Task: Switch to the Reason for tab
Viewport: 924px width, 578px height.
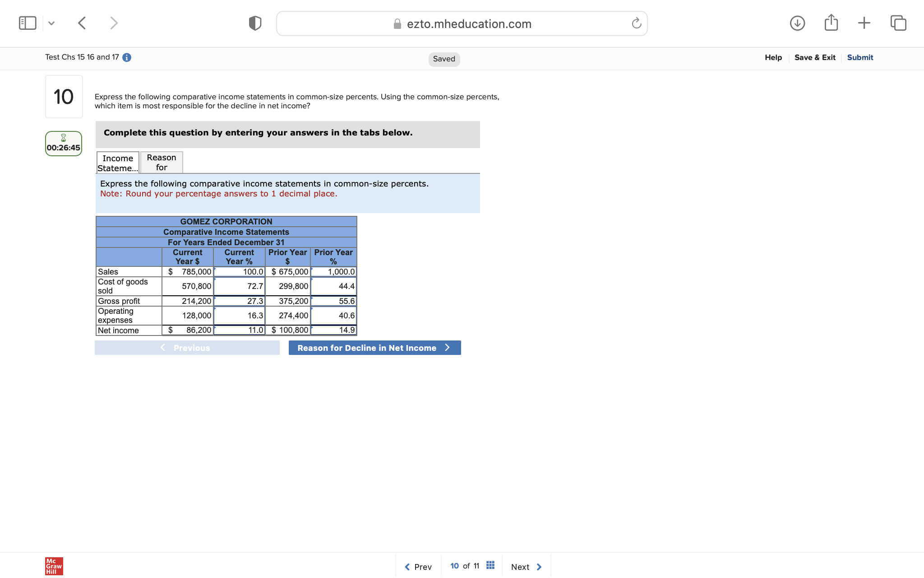Action: tap(161, 162)
